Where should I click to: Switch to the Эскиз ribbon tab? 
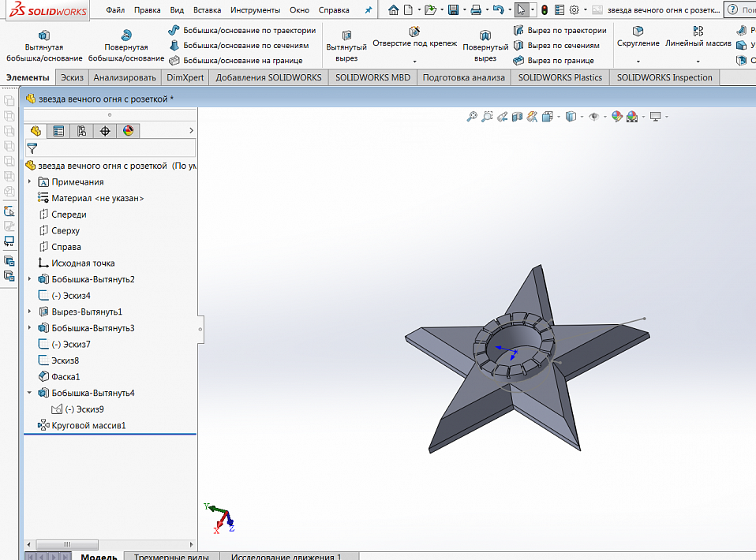[73, 77]
